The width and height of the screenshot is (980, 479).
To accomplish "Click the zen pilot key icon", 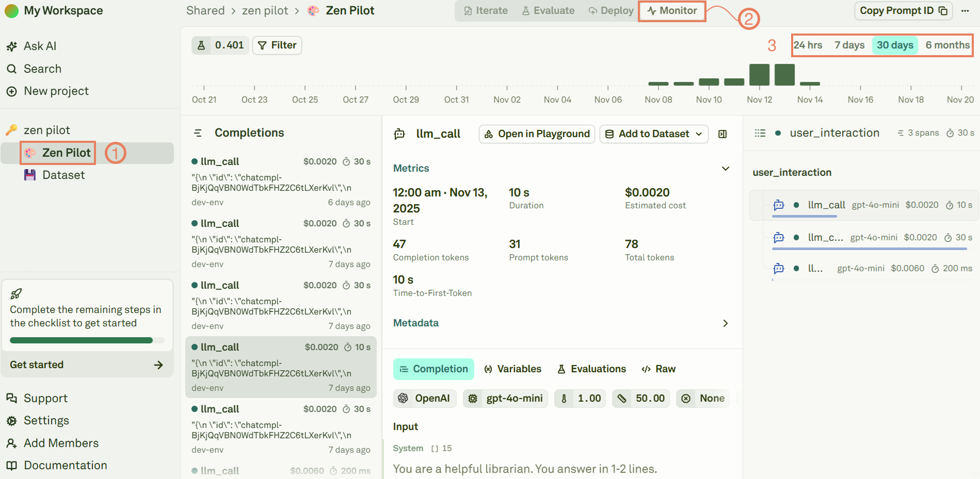I will pyautogui.click(x=11, y=130).
